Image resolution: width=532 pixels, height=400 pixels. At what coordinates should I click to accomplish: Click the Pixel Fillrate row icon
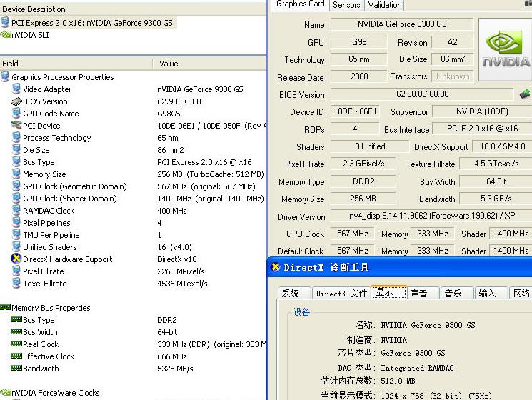point(16,271)
